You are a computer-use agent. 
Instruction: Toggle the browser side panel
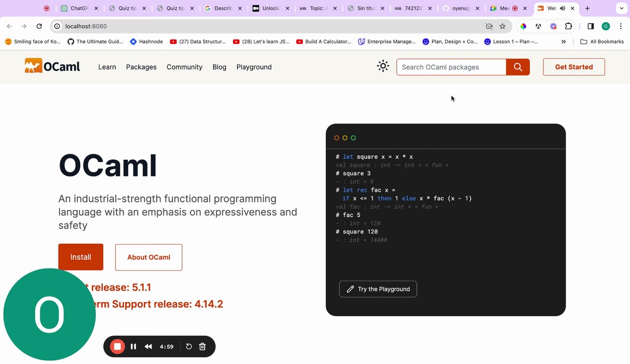pos(591,26)
